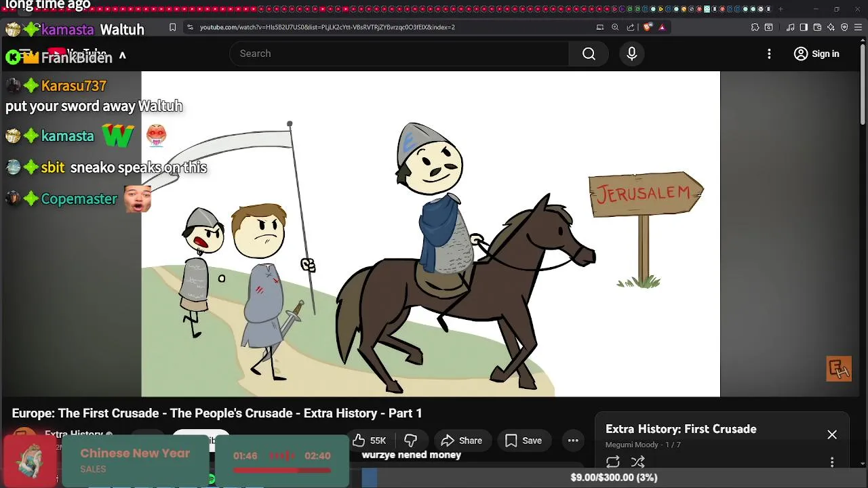Click chat username sbit
This screenshot has width=868, height=488.
pos(53,167)
